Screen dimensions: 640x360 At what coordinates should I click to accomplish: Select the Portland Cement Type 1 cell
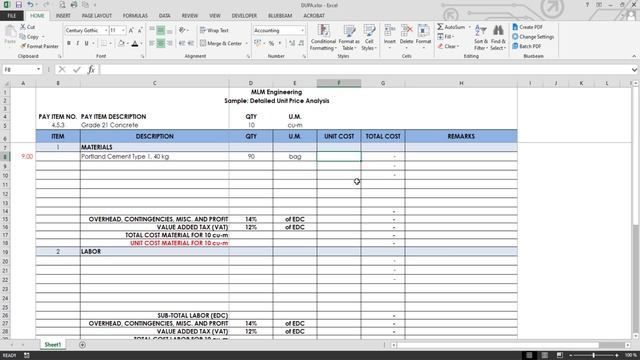pyautogui.click(x=155, y=156)
